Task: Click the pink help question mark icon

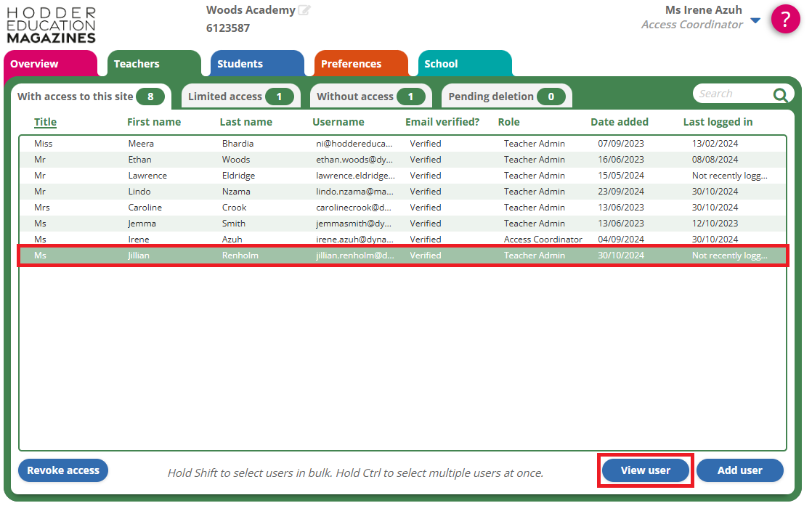Action: pos(785,20)
